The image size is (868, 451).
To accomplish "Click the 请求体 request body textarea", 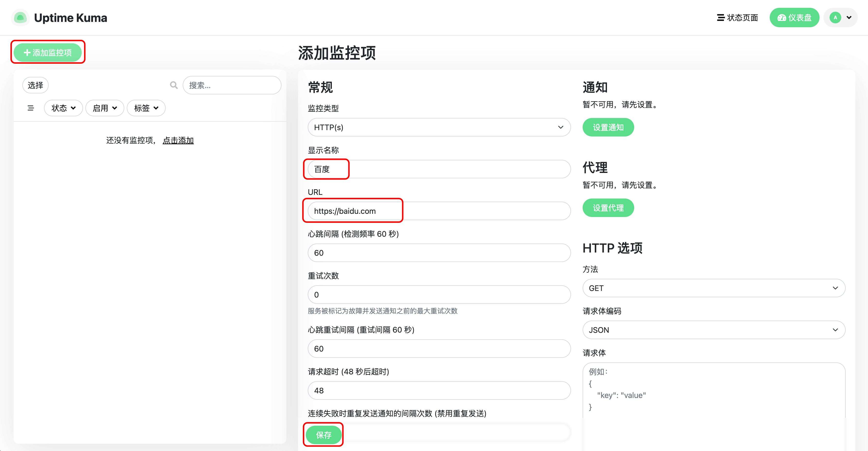I will 714,391.
